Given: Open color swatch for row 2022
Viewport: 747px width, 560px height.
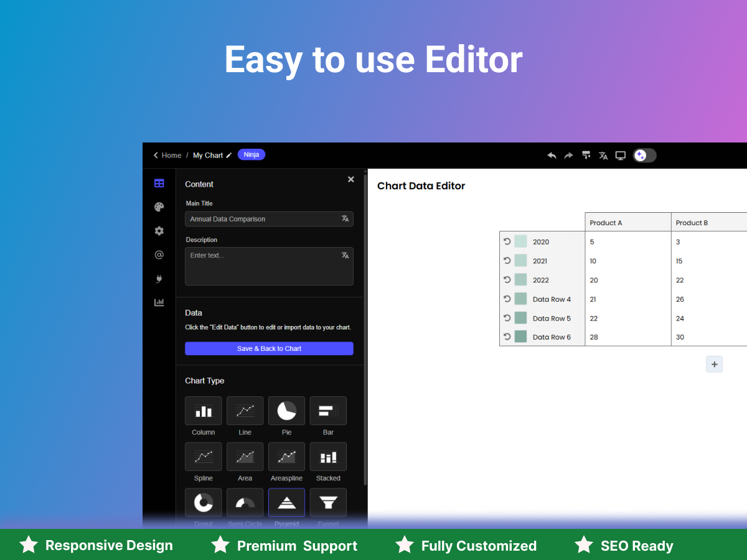Looking at the screenshot, I should (520, 280).
